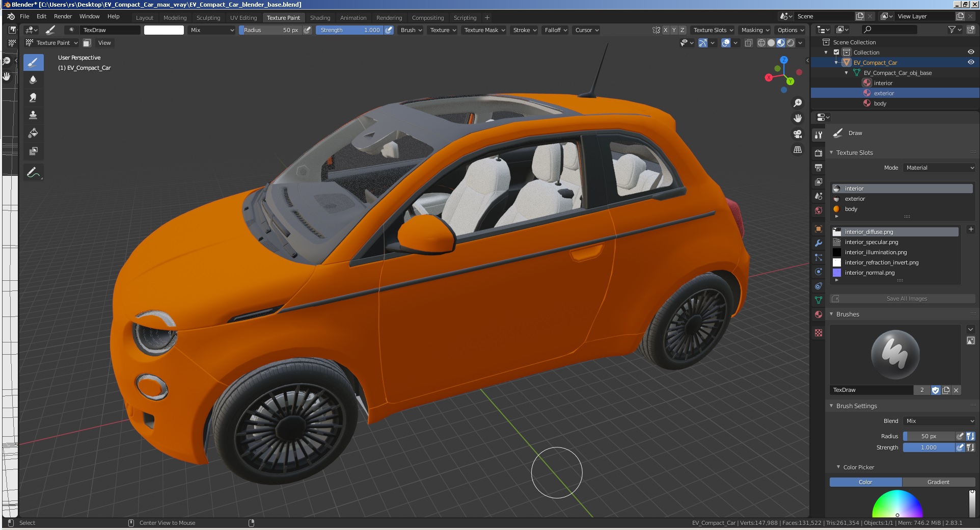Open the Render menu

(x=63, y=16)
